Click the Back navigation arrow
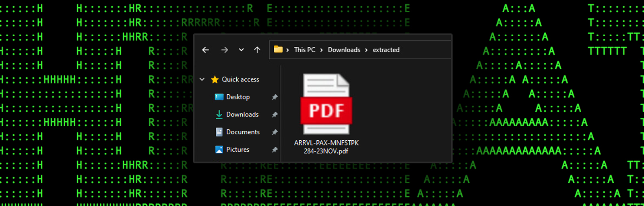Image resolution: width=644 pixels, height=206 pixels. point(206,50)
